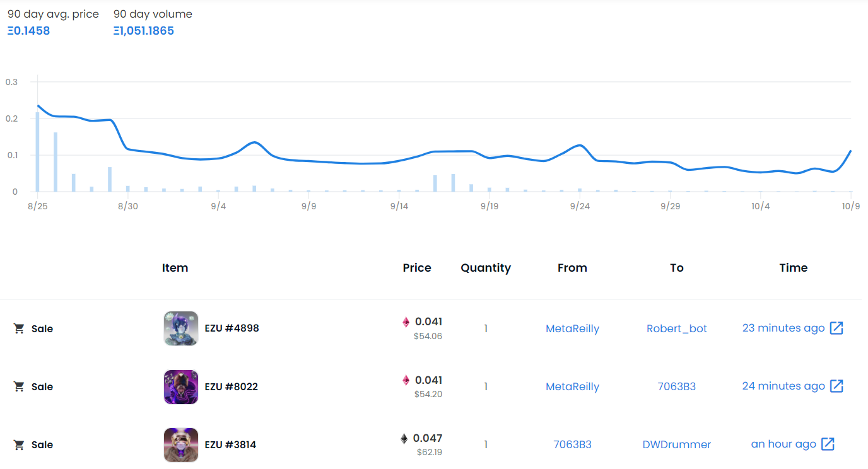The image size is (868, 469).
Task: Open Robert_bot buyer profile
Action: (677, 328)
